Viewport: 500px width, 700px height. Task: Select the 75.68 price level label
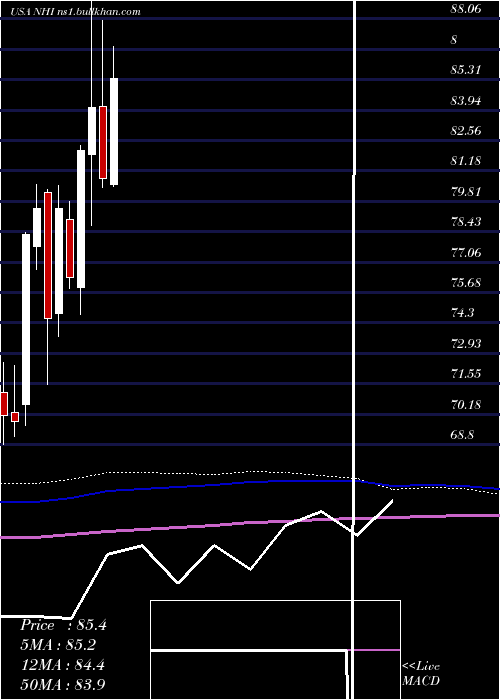466,283
